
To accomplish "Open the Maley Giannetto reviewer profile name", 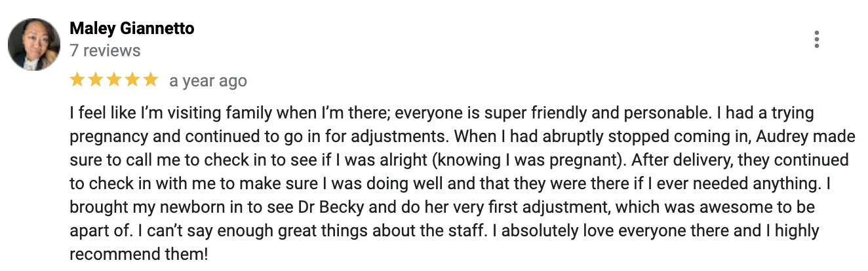I will click(x=132, y=29).
